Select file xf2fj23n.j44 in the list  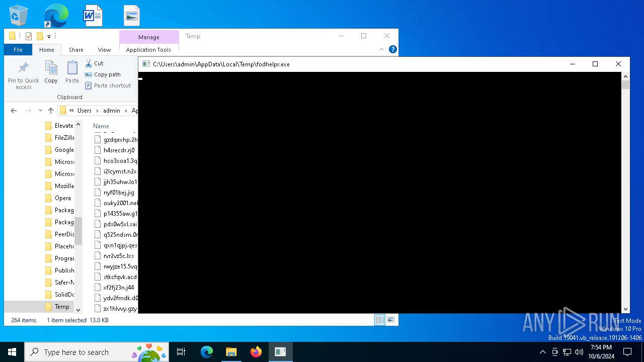[118, 288]
